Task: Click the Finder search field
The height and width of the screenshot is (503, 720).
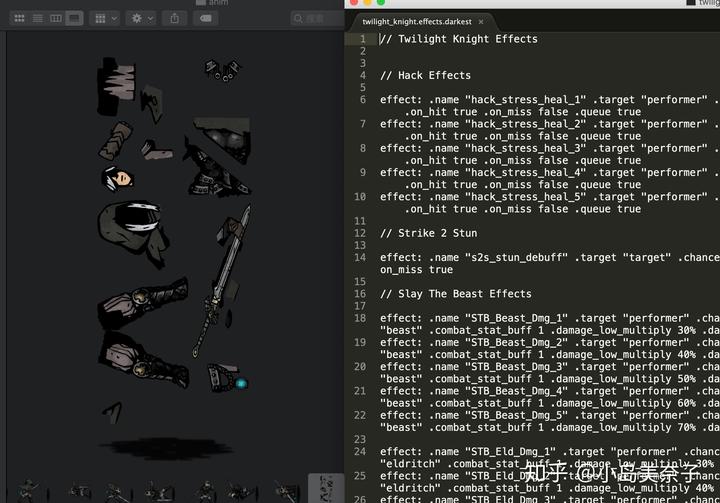Action: (320, 18)
